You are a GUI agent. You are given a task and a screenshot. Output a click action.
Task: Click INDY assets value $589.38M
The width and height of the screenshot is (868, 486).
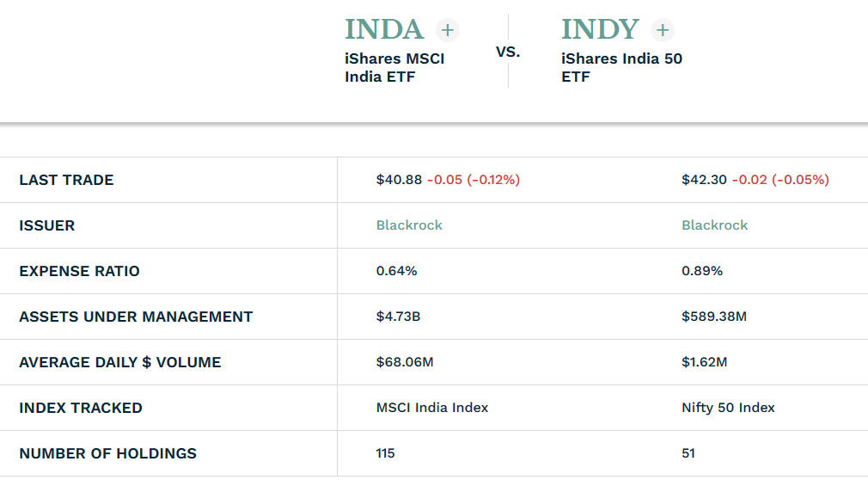point(714,317)
